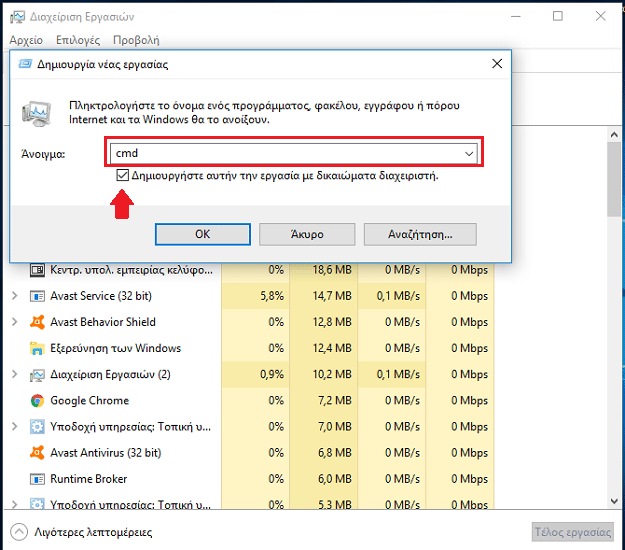Minimize the Διαχείριση Εργασιών window
The image size is (625, 550).
click(516, 16)
